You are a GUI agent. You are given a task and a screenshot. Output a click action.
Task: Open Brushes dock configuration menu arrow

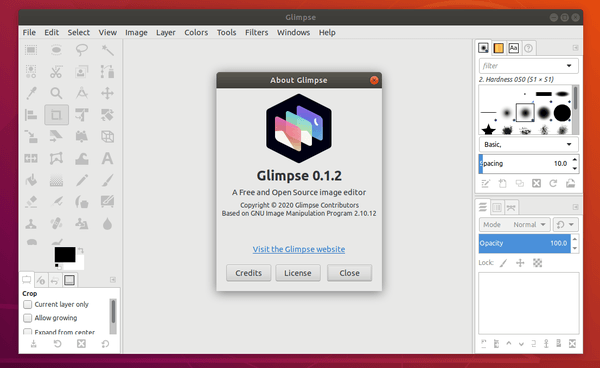click(575, 48)
